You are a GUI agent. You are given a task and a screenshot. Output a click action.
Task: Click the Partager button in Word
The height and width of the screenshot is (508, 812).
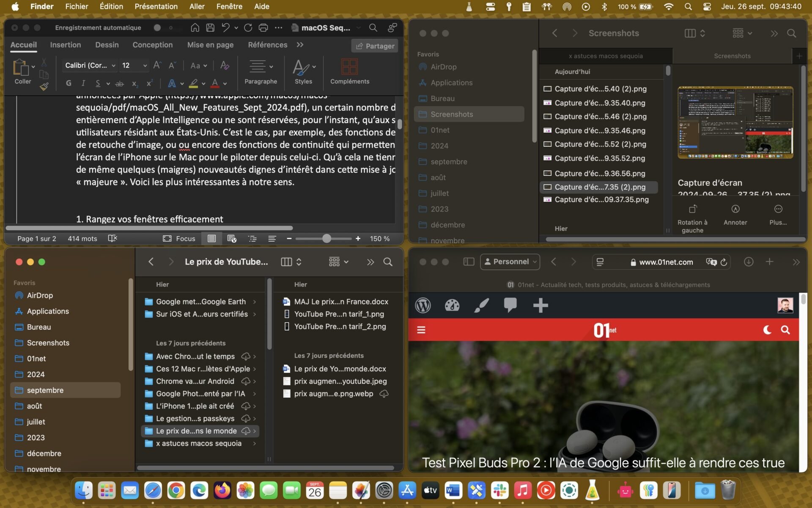coord(375,46)
